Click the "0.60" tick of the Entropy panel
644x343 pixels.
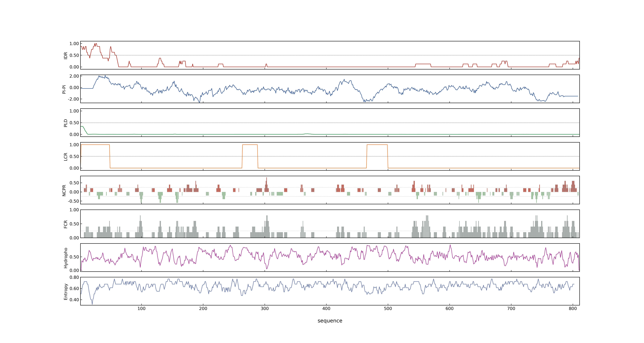74,289
